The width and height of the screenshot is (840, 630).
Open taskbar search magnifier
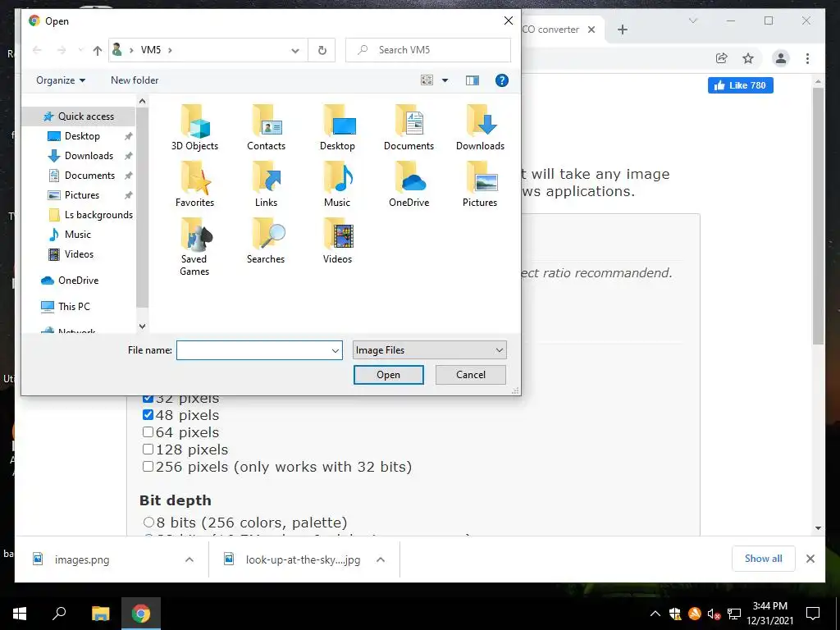[x=59, y=614]
